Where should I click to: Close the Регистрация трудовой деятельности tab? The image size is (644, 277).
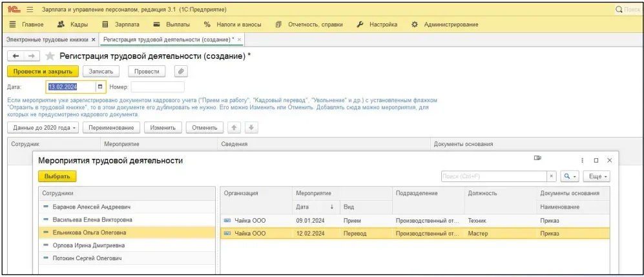[x=240, y=39]
